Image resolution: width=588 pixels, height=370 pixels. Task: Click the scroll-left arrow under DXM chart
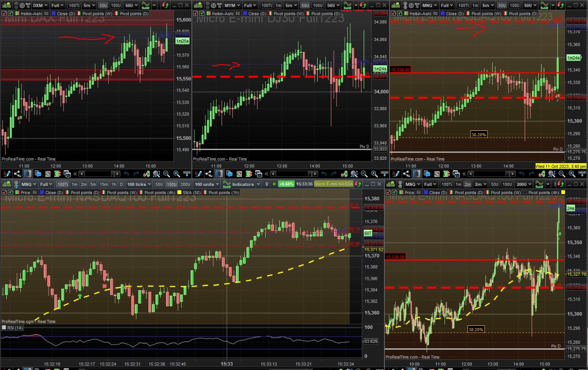82,174
